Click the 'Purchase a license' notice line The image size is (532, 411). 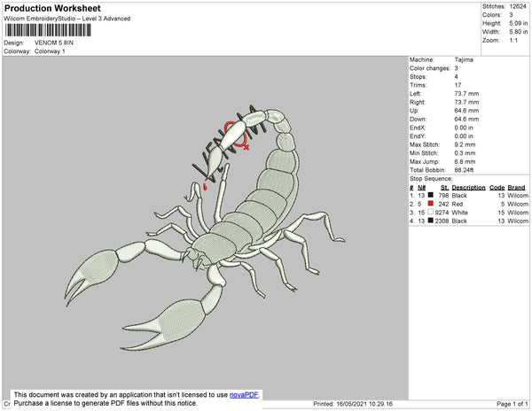106,403
